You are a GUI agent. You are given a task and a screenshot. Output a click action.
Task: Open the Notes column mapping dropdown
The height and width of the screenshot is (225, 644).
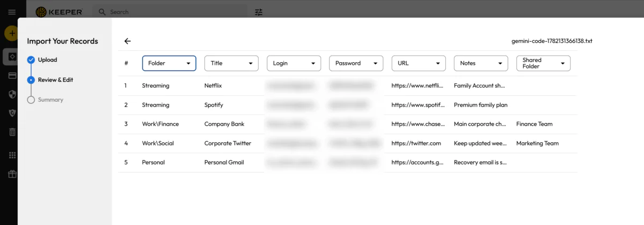click(480, 63)
